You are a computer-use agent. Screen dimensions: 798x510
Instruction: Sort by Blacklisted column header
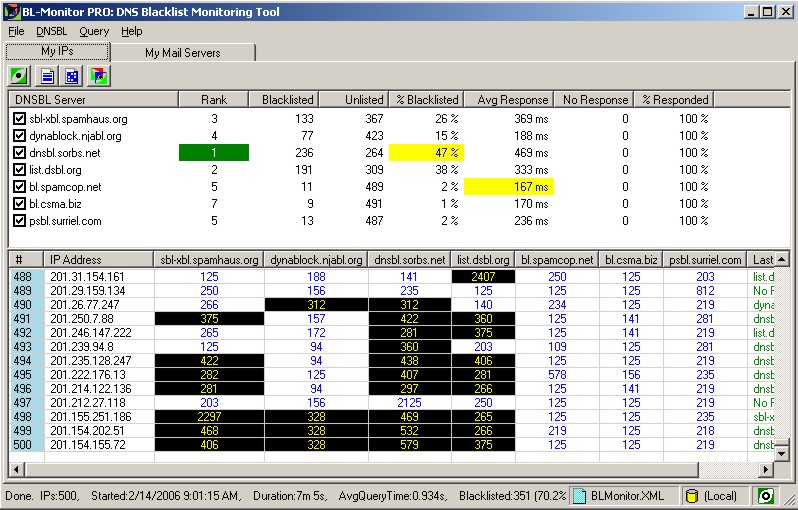(284, 100)
